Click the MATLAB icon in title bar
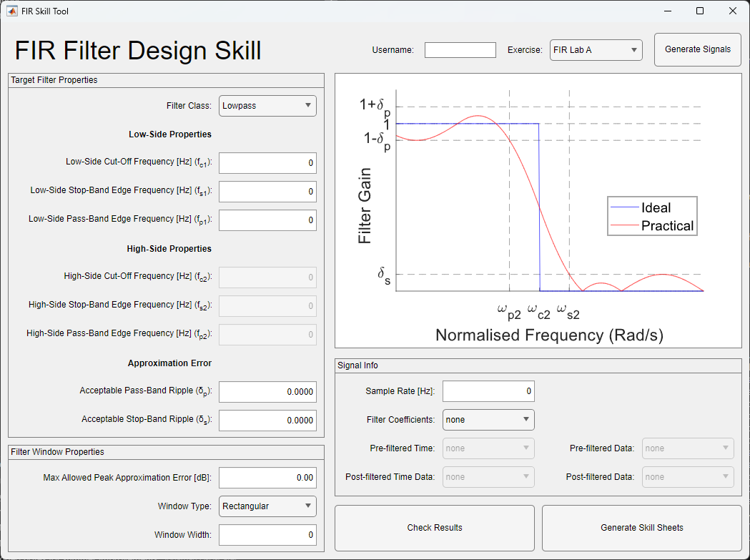 pos(12,11)
